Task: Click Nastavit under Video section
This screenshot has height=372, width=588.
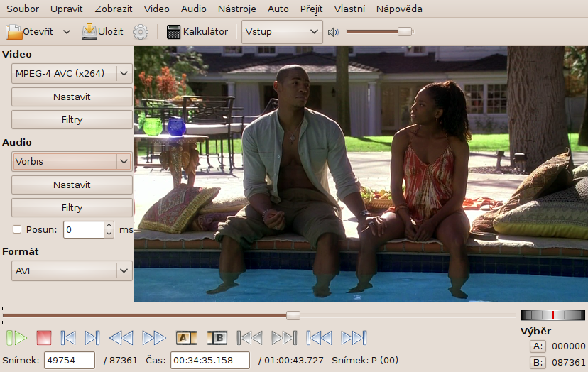Action: click(x=72, y=97)
